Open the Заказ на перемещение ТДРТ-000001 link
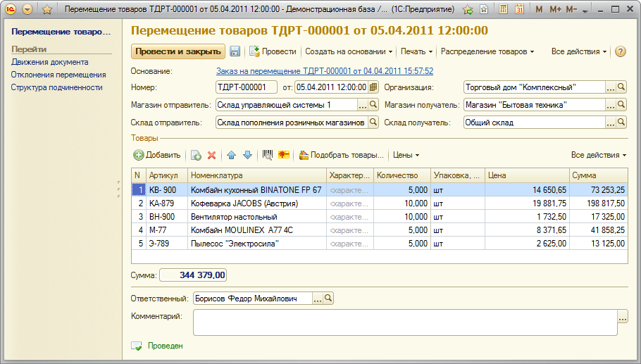This screenshot has width=641, height=364. [x=324, y=71]
